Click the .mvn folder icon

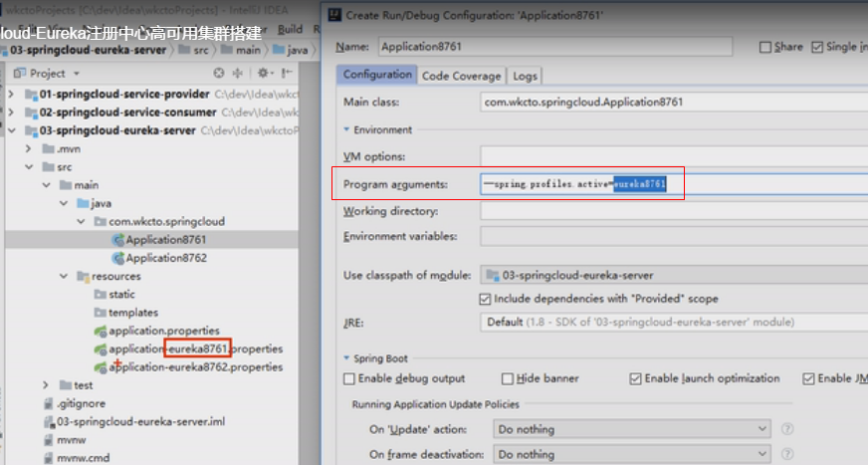click(49, 148)
